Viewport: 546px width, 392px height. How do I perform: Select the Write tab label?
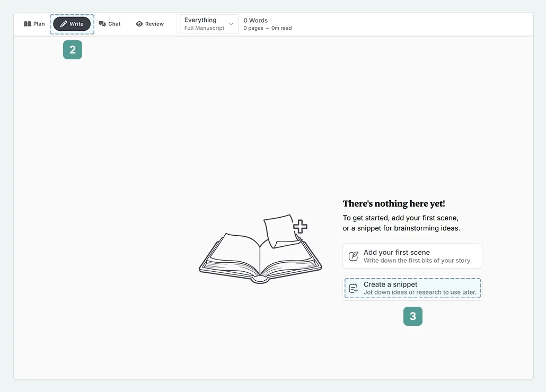tap(76, 24)
